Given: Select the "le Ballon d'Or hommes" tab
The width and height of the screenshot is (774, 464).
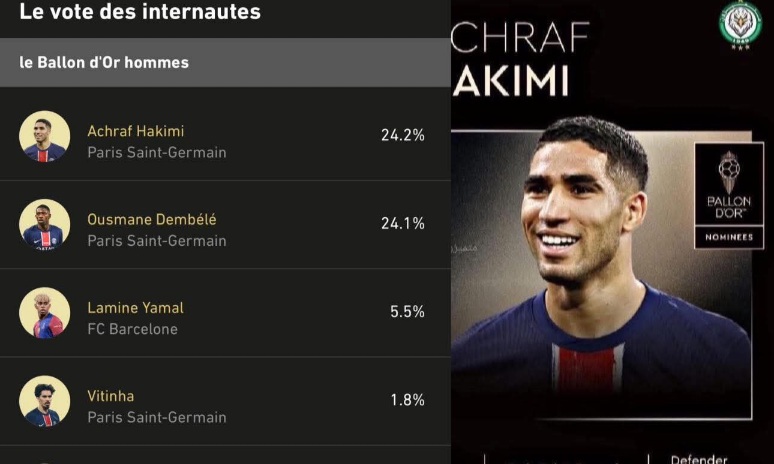Looking at the screenshot, I should [104, 62].
